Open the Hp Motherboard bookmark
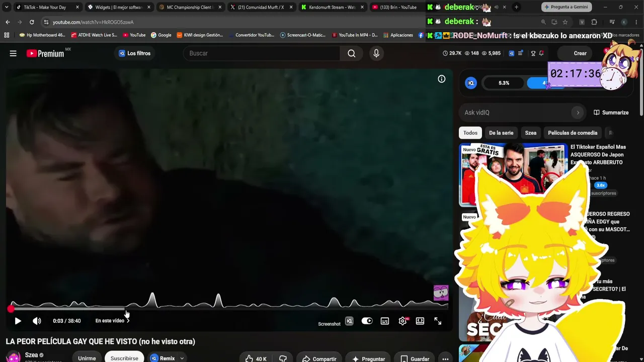The width and height of the screenshot is (644, 362). coord(42,35)
